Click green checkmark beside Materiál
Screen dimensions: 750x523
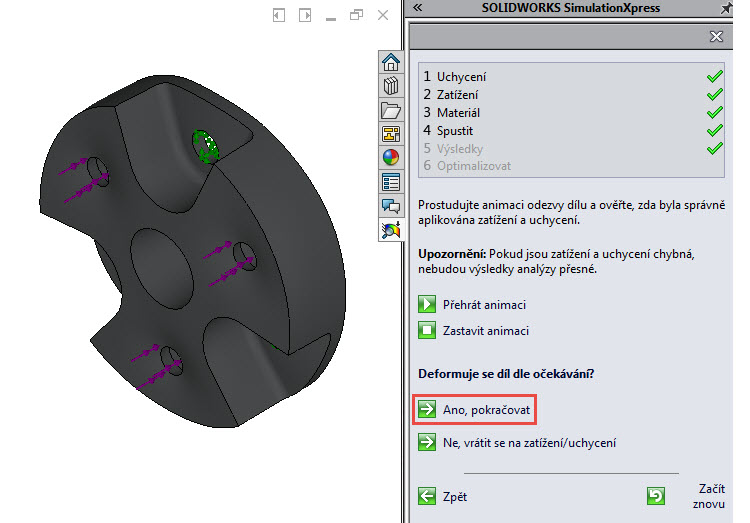[715, 112]
